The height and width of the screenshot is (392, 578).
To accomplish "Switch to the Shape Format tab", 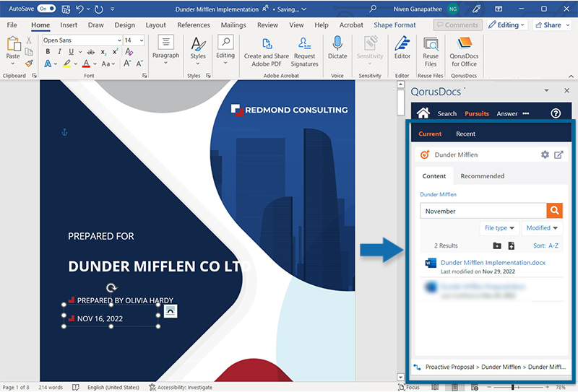I will point(394,25).
